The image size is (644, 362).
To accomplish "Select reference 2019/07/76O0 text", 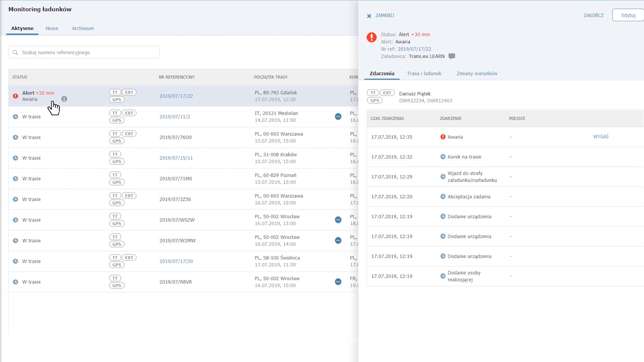I will [176, 138].
